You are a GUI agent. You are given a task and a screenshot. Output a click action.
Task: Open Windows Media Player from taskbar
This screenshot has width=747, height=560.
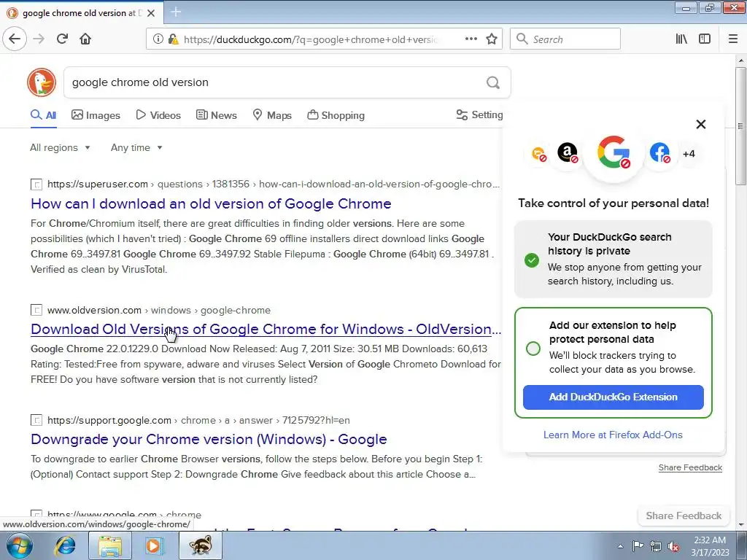(154, 545)
